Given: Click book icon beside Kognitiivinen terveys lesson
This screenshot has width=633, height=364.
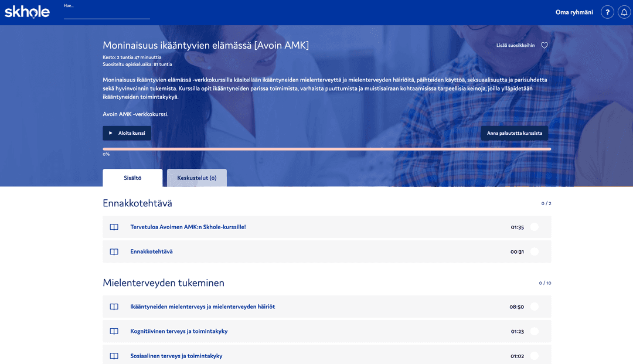Looking at the screenshot, I should [114, 332].
